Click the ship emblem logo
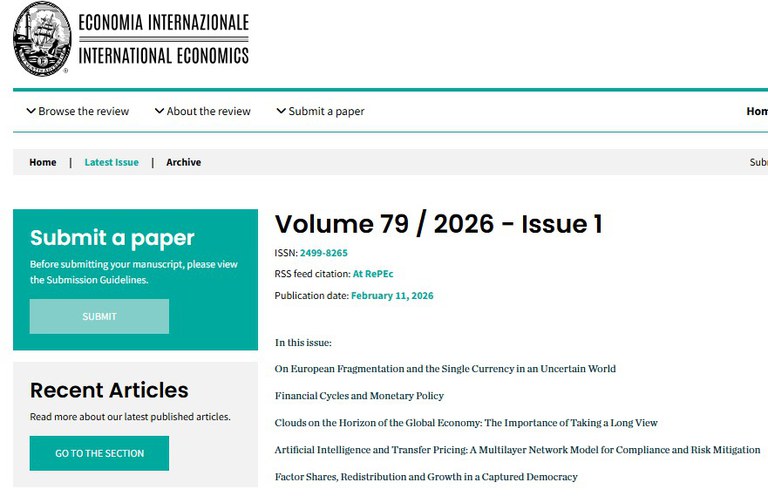The height and width of the screenshot is (496, 768). pos(42,38)
